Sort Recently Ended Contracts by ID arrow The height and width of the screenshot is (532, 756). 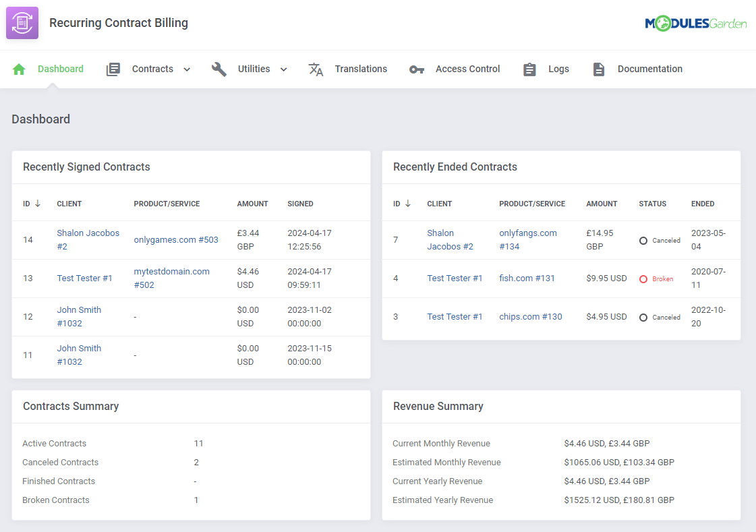[x=408, y=204]
